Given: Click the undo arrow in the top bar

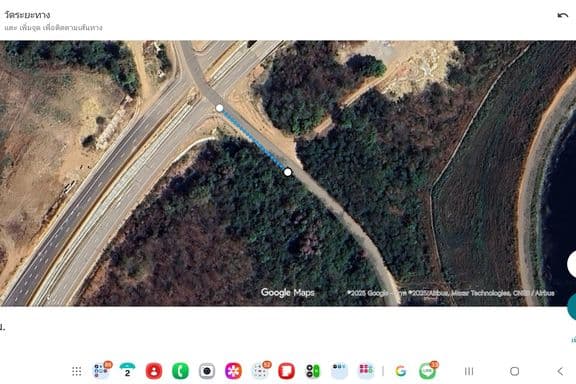Looking at the screenshot, I should [562, 15].
